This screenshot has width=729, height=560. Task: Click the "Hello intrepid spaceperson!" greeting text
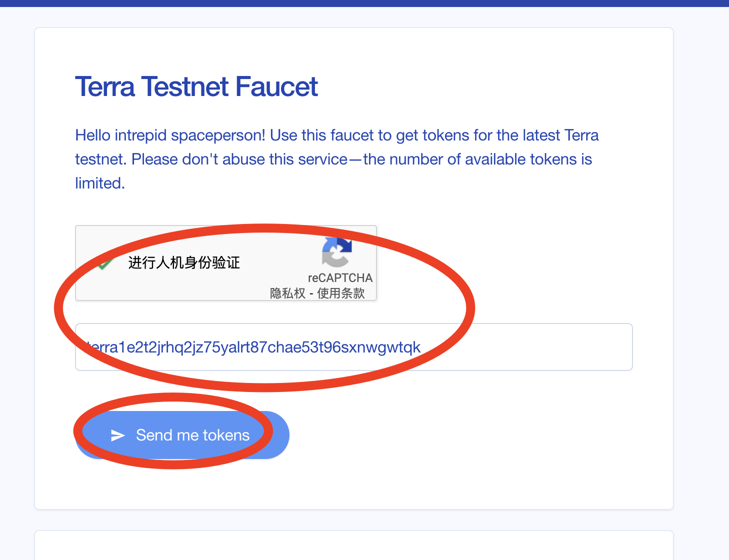click(x=170, y=135)
